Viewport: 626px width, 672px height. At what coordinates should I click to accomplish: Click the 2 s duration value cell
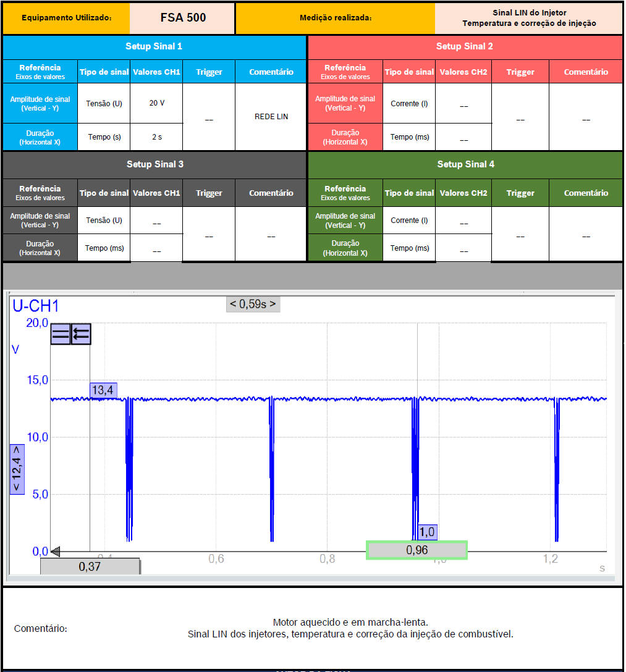pyautogui.click(x=157, y=137)
